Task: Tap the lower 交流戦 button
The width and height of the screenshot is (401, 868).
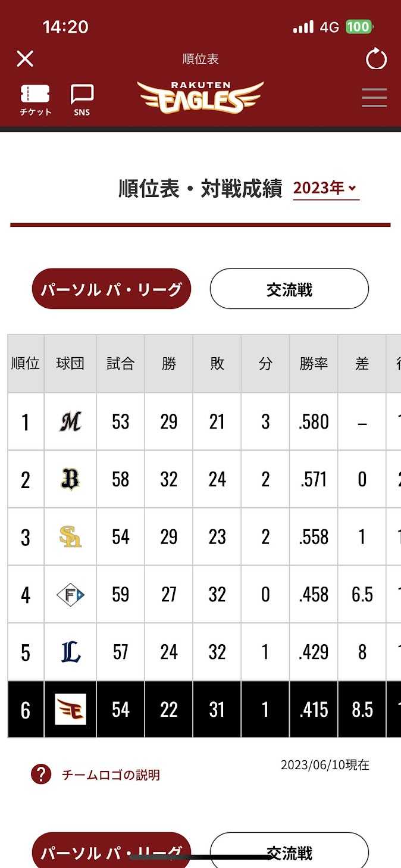Action: point(289,853)
